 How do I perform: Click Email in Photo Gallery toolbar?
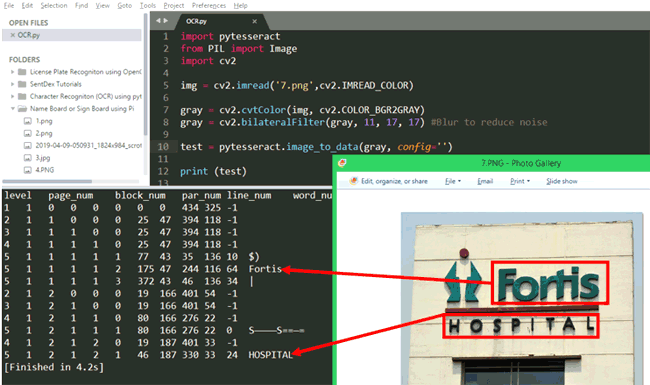(485, 181)
